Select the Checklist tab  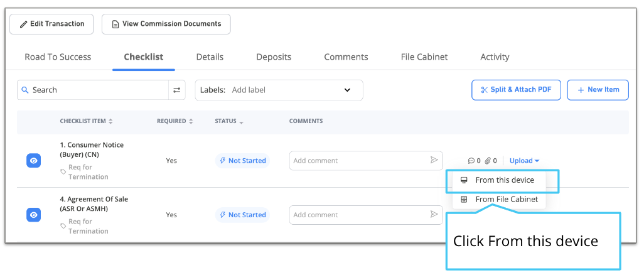coord(144,57)
